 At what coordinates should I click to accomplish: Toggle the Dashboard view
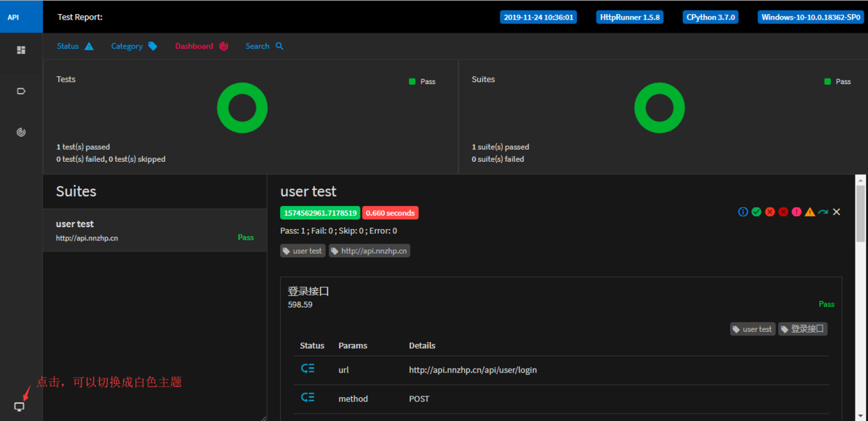[202, 46]
